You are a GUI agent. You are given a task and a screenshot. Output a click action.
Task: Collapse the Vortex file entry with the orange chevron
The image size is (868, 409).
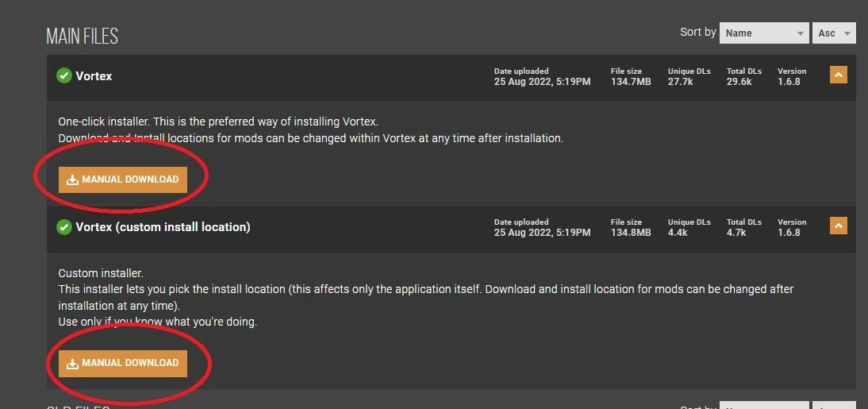(838, 75)
